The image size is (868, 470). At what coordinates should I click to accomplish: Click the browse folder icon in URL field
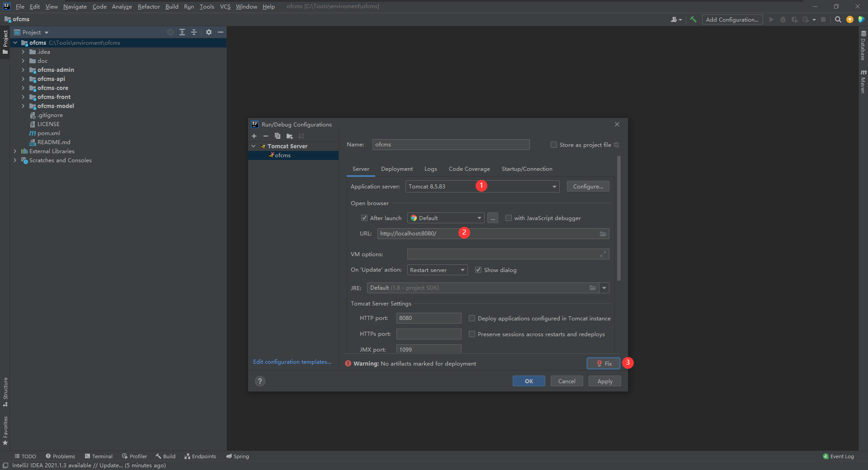pos(603,234)
